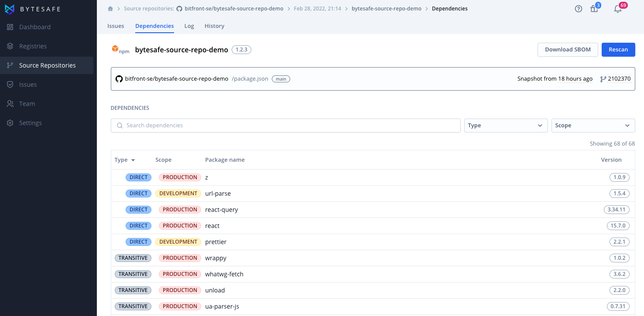This screenshot has width=644, height=316.
Task: Open the help question mark icon
Action: [x=579, y=9]
